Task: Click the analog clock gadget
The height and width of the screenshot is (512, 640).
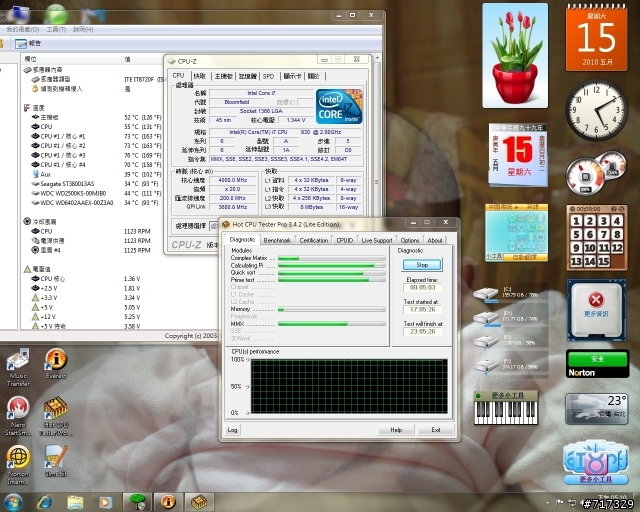Action: [x=596, y=110]
